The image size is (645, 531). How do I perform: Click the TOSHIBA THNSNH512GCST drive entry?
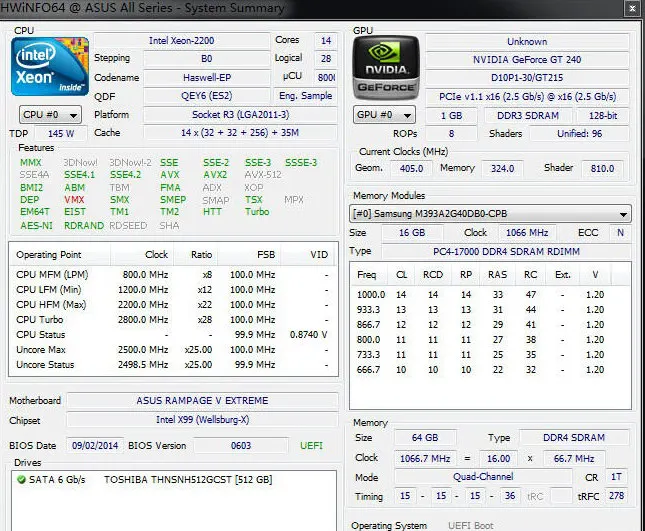click(x=188, y=480)
